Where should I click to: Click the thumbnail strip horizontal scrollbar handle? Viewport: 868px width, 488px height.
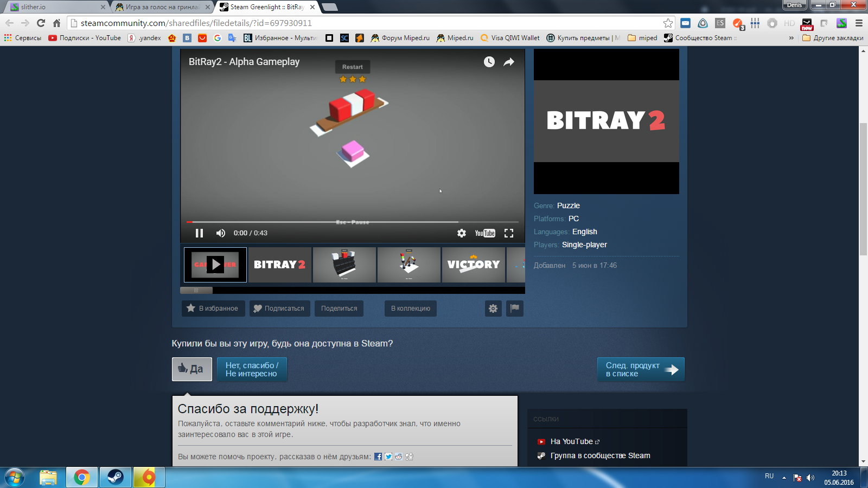pos(196,290)
